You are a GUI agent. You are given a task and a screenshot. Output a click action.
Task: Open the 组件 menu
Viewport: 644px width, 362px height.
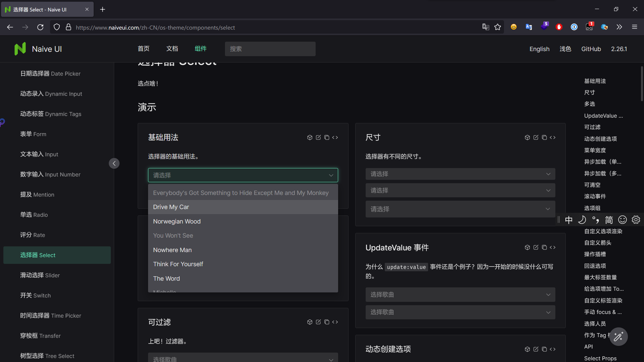[200, 49]
